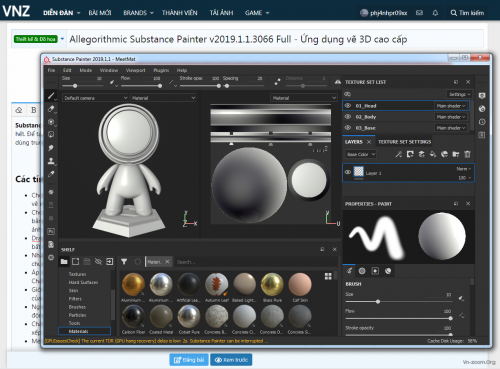
Task: Toggle solo all texture sets eye
Action: click(348, 94)
